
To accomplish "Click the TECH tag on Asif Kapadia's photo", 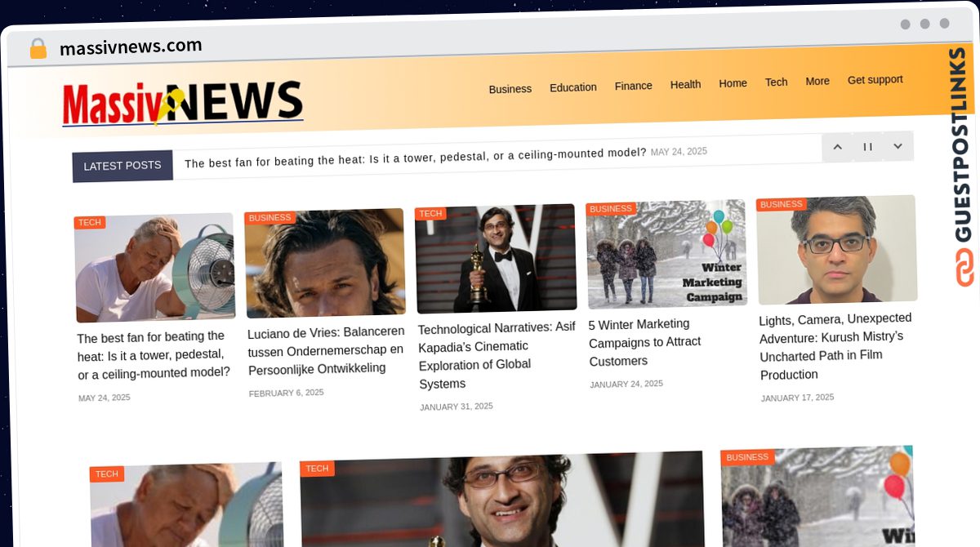I will (430, 213).
